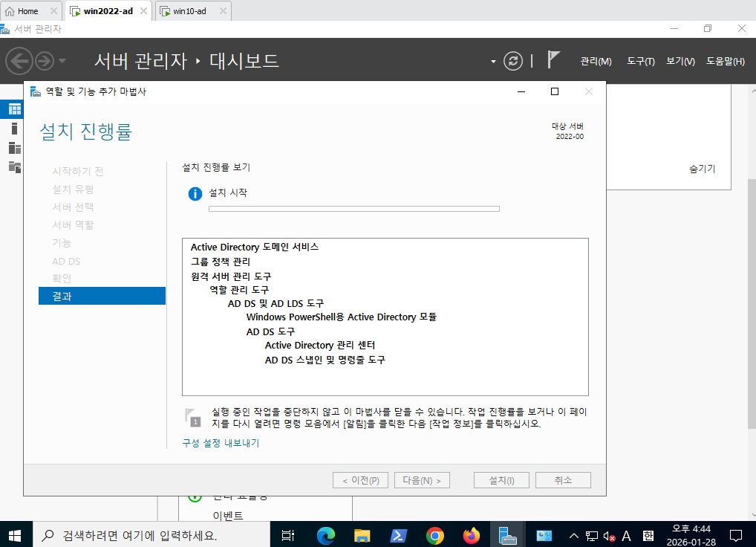
Task: Launch Firefox from taskbar
Action: [x=471, y=535]
